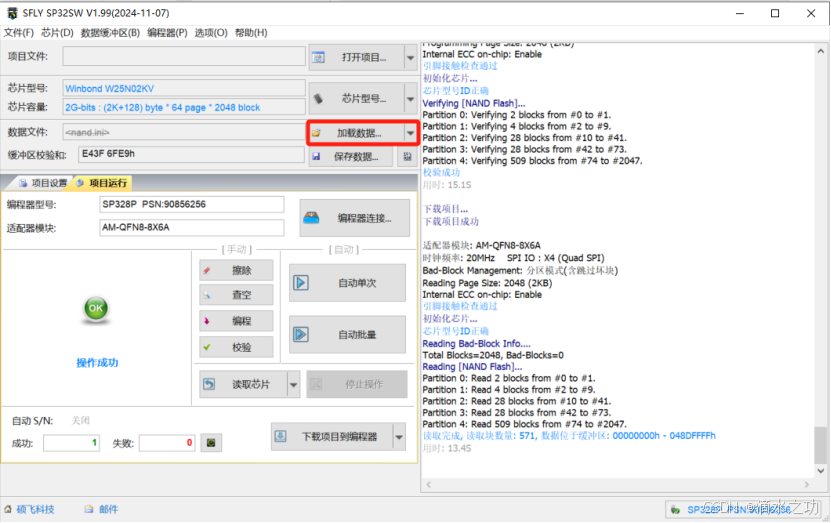The image size is (831, 523).
Task: Open the 选项(O) menu
Action: point(211,33)
